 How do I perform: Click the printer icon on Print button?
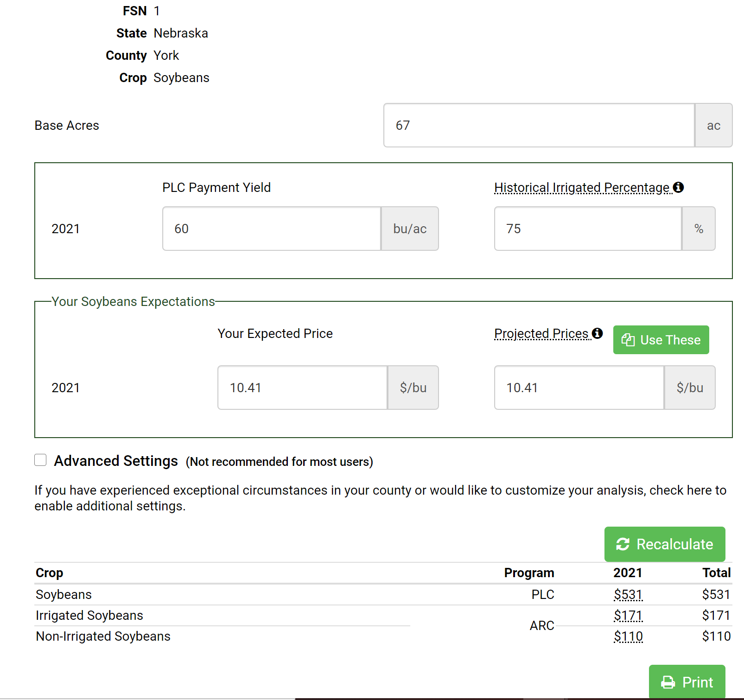click(x=668, y=682)
